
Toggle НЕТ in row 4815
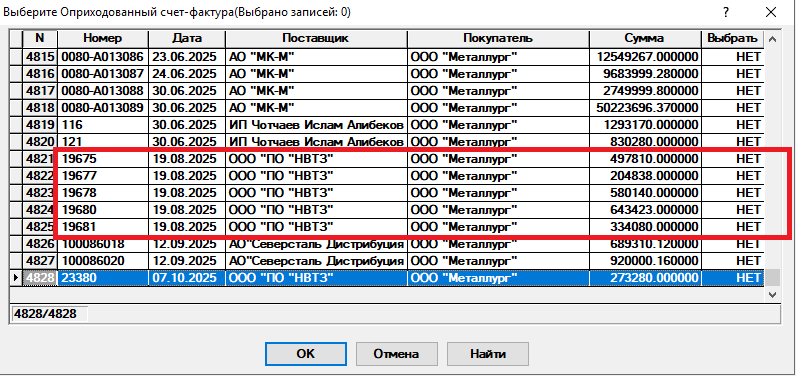pos(733,57)
